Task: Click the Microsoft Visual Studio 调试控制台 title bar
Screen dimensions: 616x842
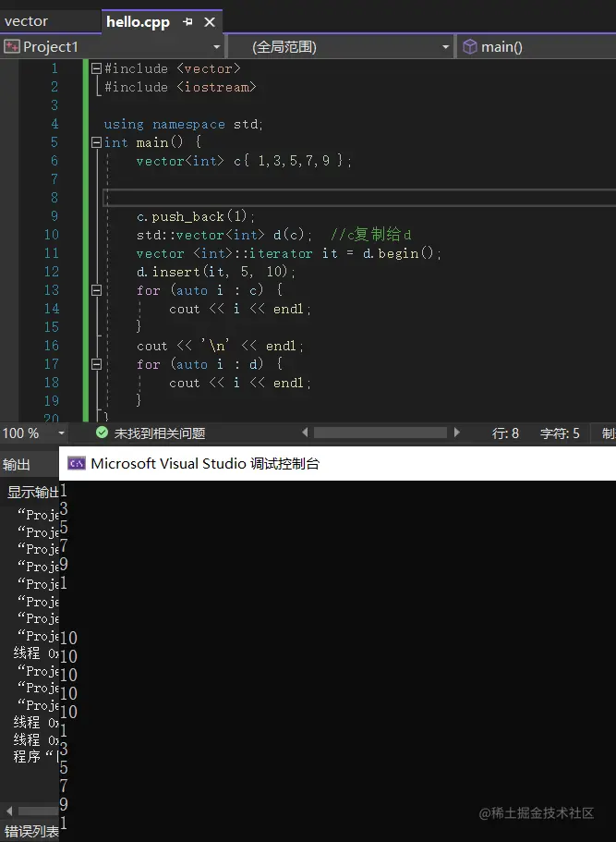Action: coord(337,463)
